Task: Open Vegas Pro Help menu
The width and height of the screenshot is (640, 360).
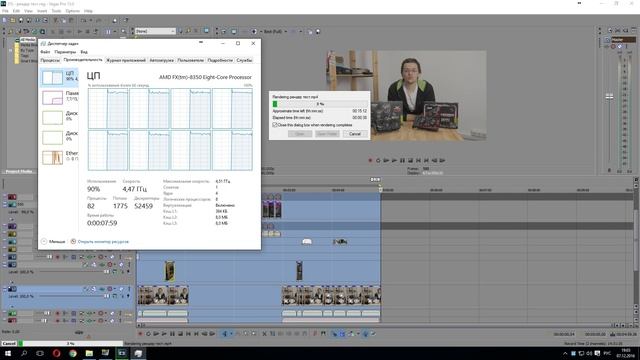Action: click(88, 11)
